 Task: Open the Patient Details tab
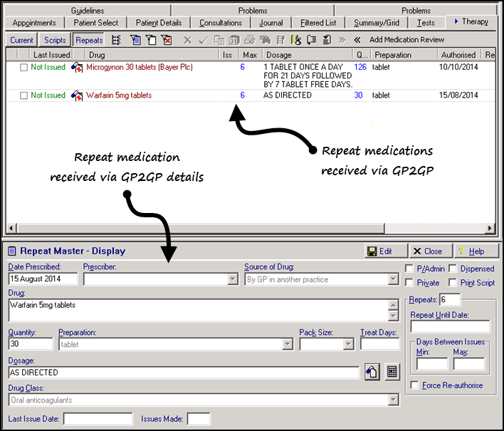[x=158, y=23]
